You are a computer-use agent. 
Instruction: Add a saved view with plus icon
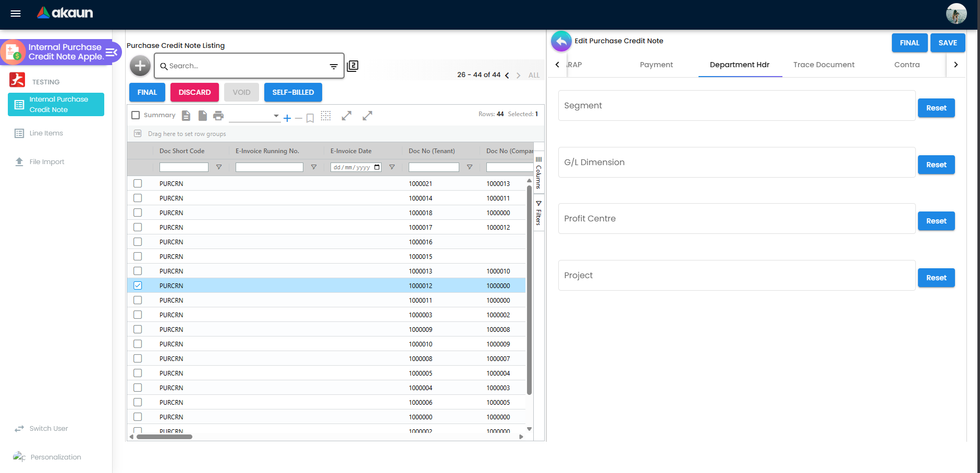[x=287, y=118]
